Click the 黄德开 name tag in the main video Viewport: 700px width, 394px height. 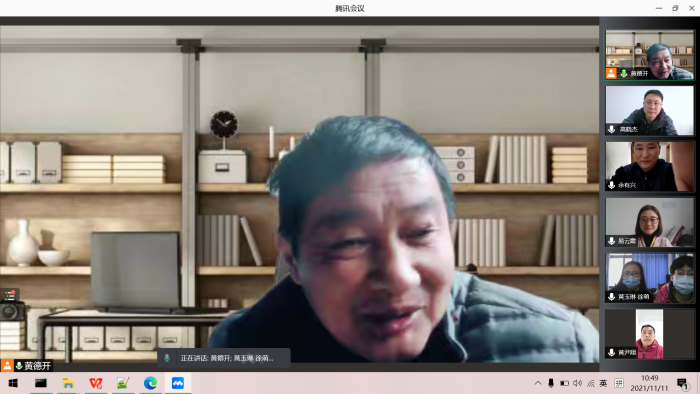click(x=38, y=366)
